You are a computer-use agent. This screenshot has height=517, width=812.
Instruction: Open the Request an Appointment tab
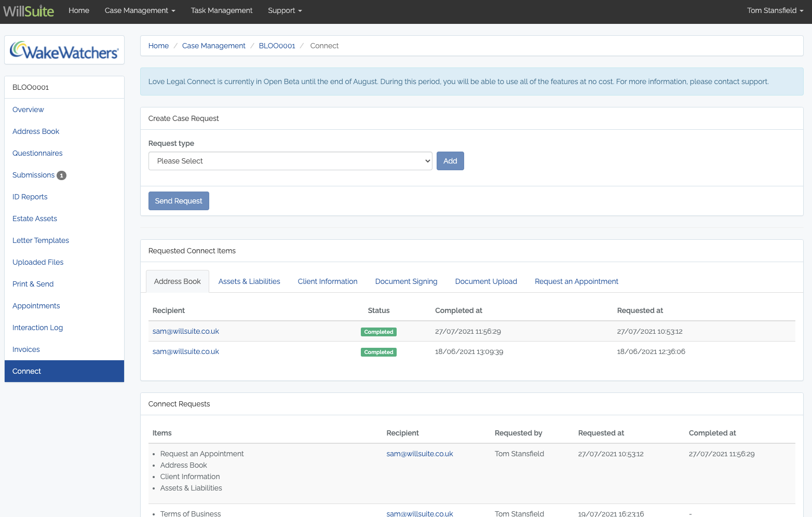[x=576, y=281]
